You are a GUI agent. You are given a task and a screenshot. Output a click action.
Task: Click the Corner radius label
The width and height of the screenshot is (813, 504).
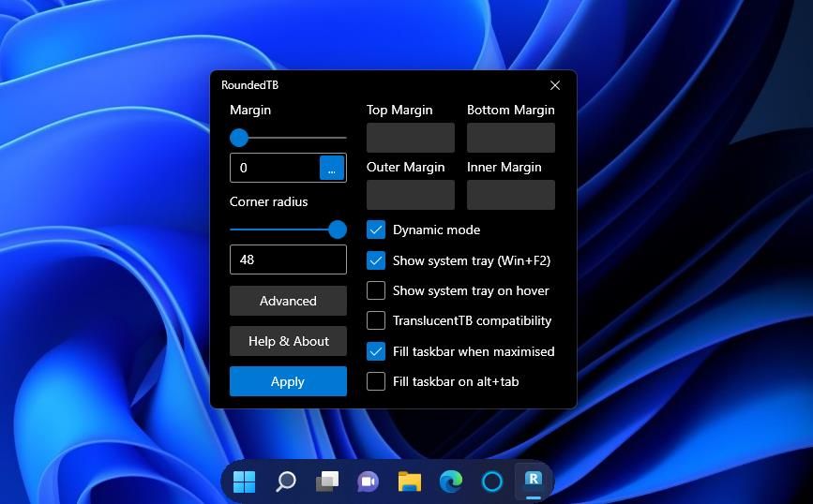pos(268,201)
